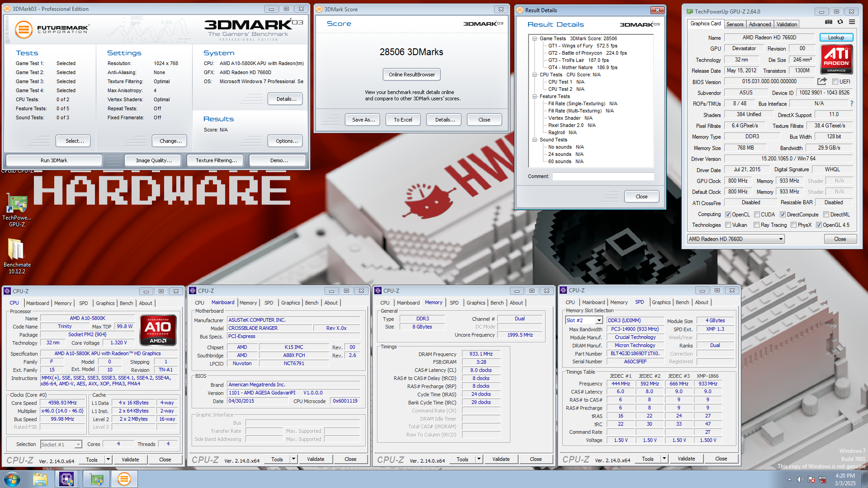The width and height of the screenshot is (868, 488).
Task: Collapse the Game Tests tree node
Action: [x=534, y=38]
